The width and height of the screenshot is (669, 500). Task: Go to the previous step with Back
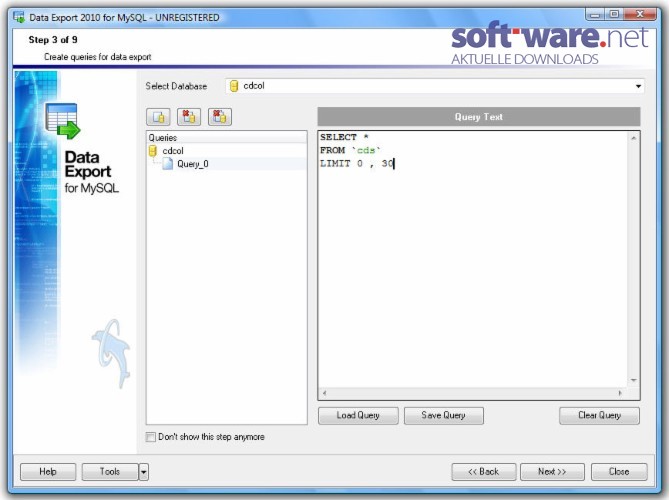pyautogui.click(x=483, y=472)
